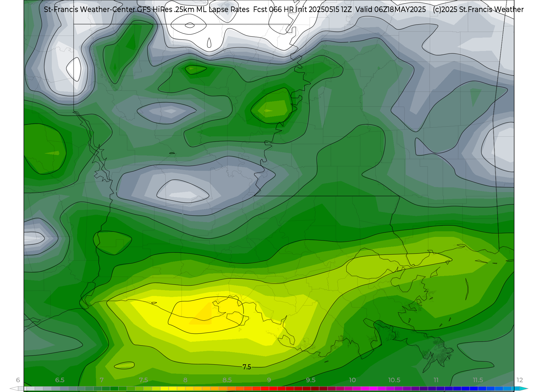Click the '6' colorbar label
Image resolution: width=538 pixels, height=392 pixels.
[18, 380]
